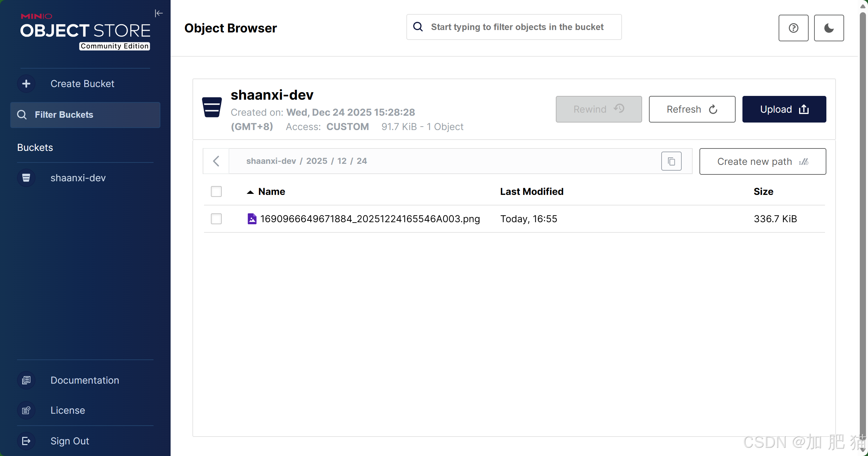
Task: Click the copy path icon
Action: pos(671,161)
